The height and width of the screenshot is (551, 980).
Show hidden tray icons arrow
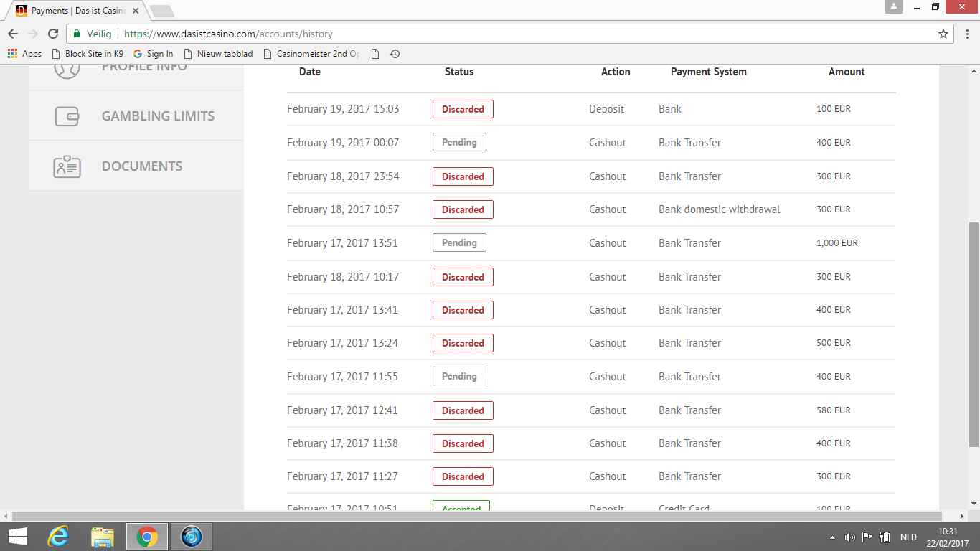(x=832, y=537)
